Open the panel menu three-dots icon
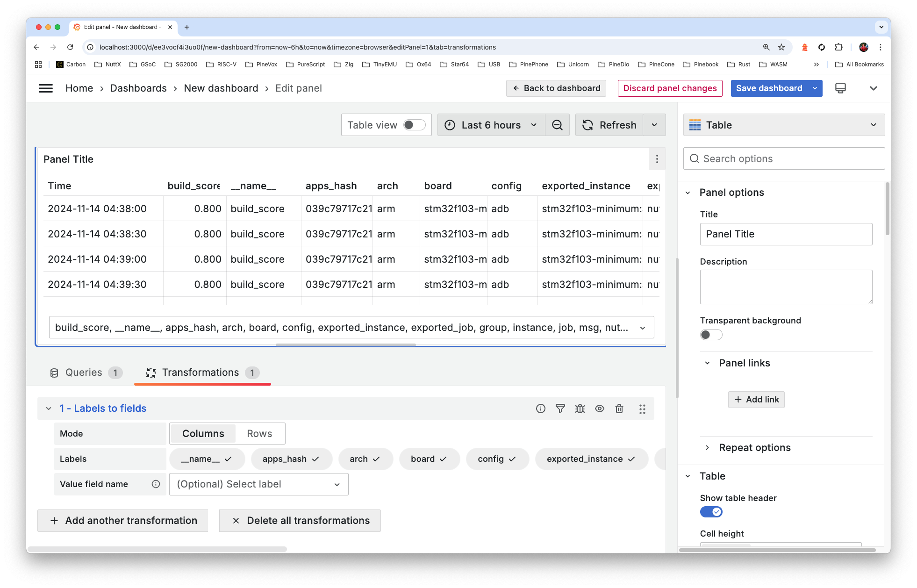The height and width of the screenshot is (588, 917). click(x=657, y=159)
